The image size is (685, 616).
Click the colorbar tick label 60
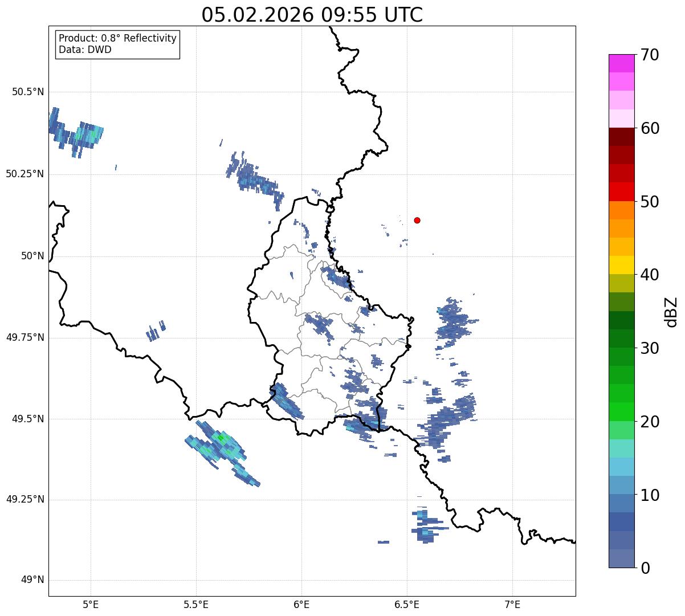click(650, 128)
